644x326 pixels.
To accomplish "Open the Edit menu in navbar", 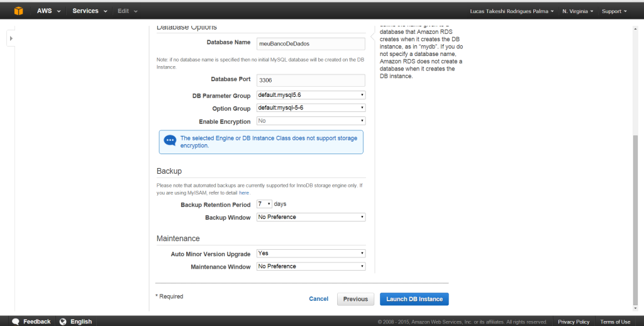I will pos(127,11).
